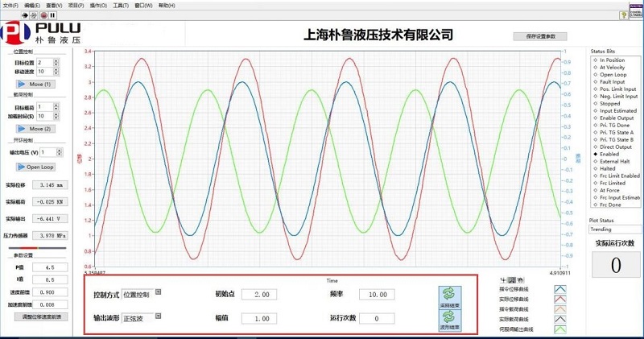The width and height of the screenshot is (644, 339).
Task: Click the PULU company logo
Action: pyautogui.click(x=40, y=33)
